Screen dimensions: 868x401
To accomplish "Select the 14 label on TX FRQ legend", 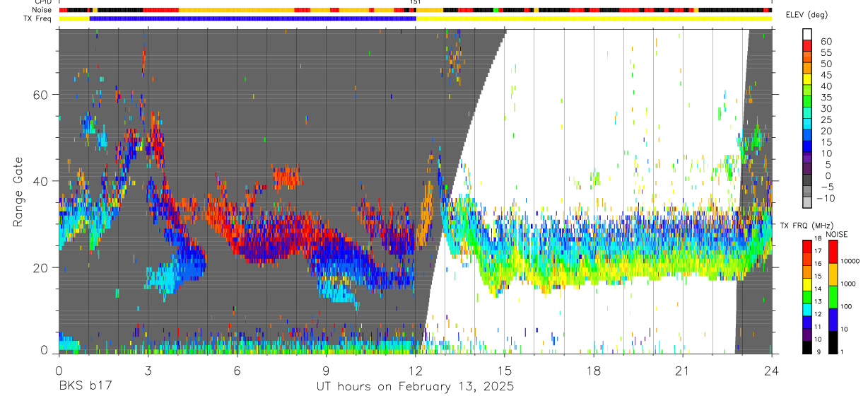I will [818, 289].
